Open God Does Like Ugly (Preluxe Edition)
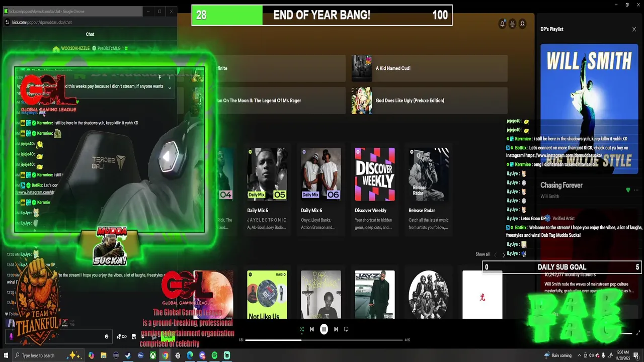The image size is (644, 362). pos(429,101)
